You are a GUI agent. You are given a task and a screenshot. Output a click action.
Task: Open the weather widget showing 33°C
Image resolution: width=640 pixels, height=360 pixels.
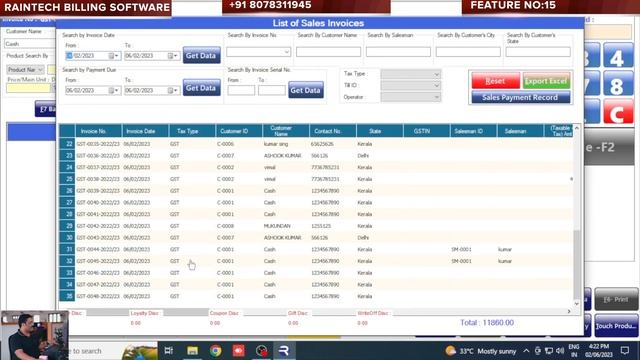[481, 351]
